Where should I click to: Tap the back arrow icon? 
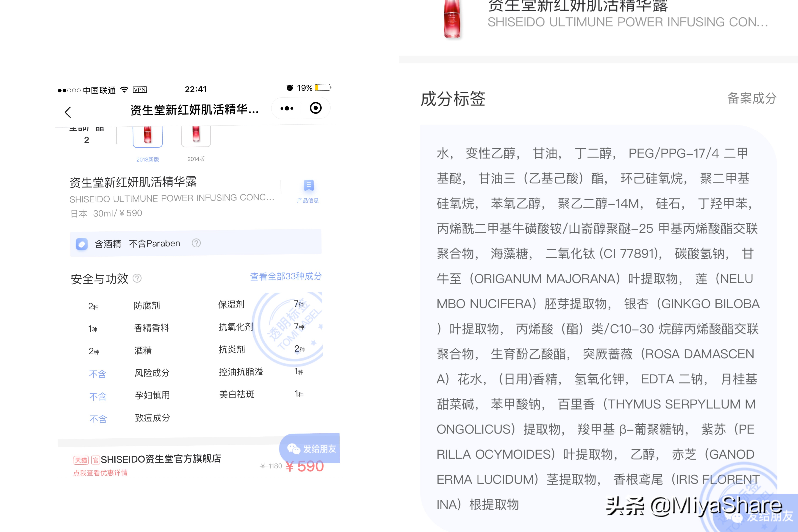pos(68,112)
